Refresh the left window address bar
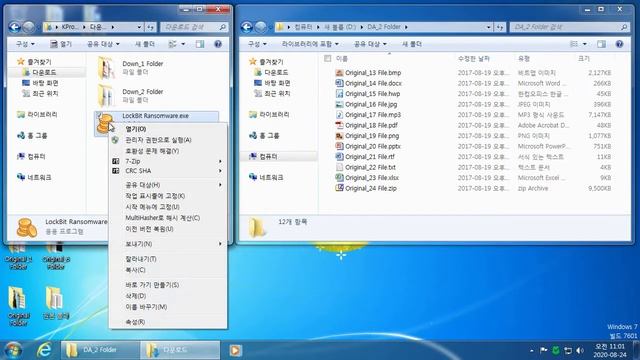640x360 pixels. [151, 27]
